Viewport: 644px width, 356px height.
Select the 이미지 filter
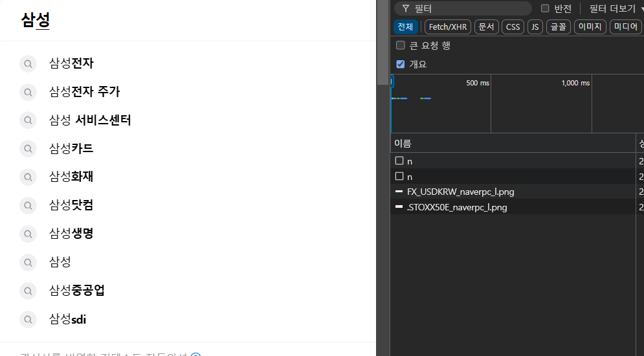590,27
